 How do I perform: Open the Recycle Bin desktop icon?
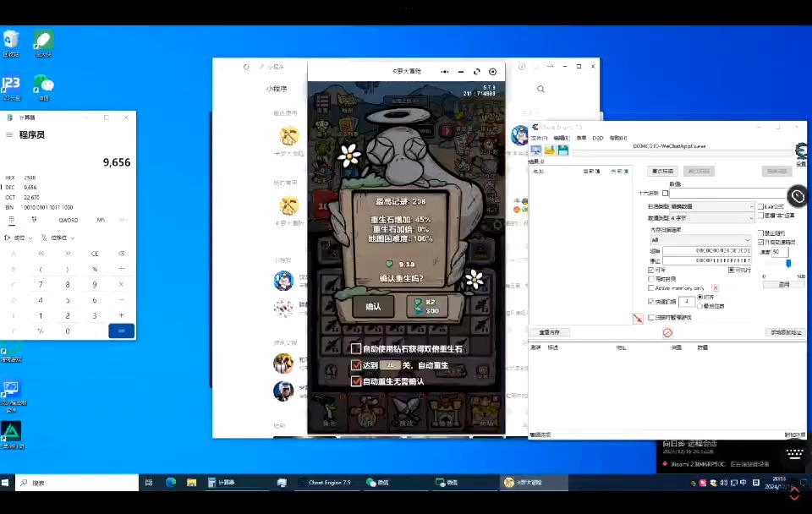click(x=11, y=43)
